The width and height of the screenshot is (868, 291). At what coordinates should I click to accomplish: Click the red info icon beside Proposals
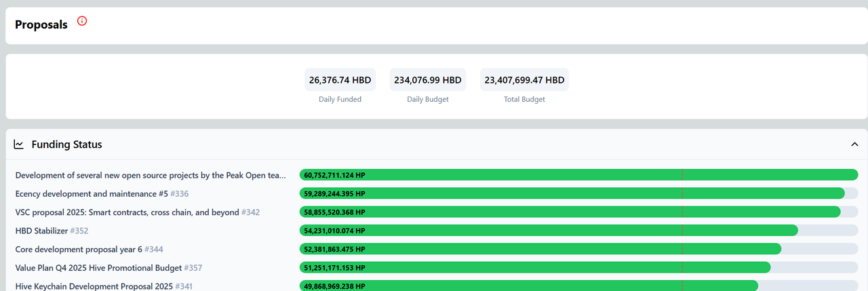pos(82,21)
